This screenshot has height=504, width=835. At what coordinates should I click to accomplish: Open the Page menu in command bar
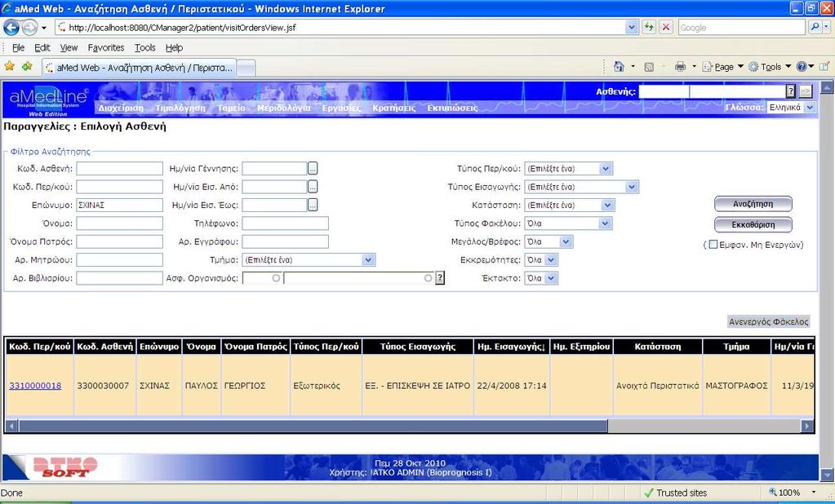pyautogui.click(x=722, y=67)
